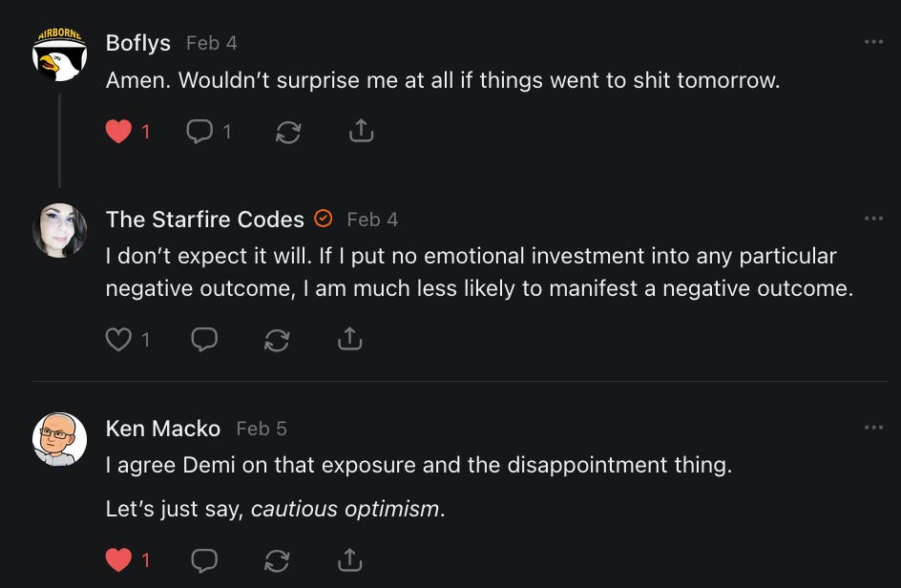Click the comment bubble under Ken Macko's post

[x=204, y=560]
